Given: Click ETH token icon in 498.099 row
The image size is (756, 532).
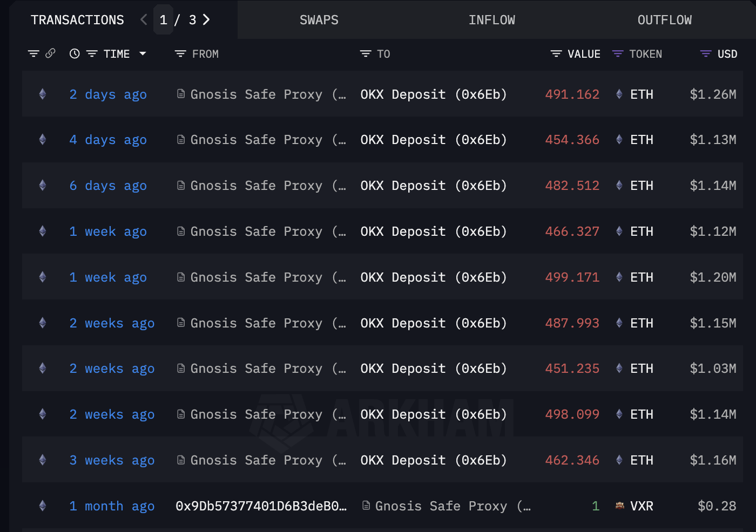Looking at the screenshot, I should 619,414.
